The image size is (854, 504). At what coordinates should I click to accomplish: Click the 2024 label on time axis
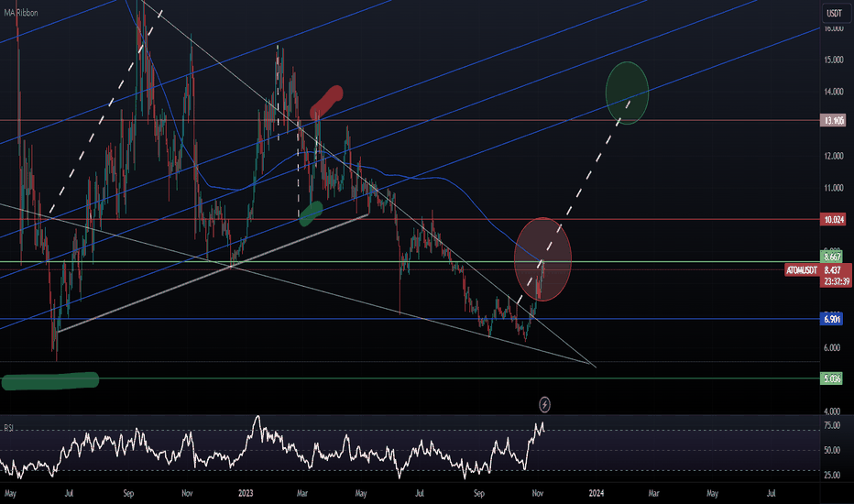click(597, 493)
